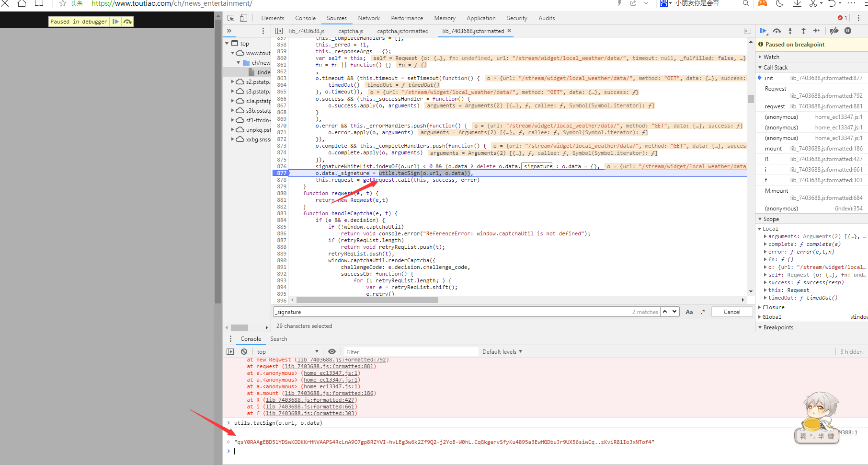Image resolution: width=868 pixels, height=465 pixels.
Task: Clear console with the ban icon
Action: [x=244, y=351]
